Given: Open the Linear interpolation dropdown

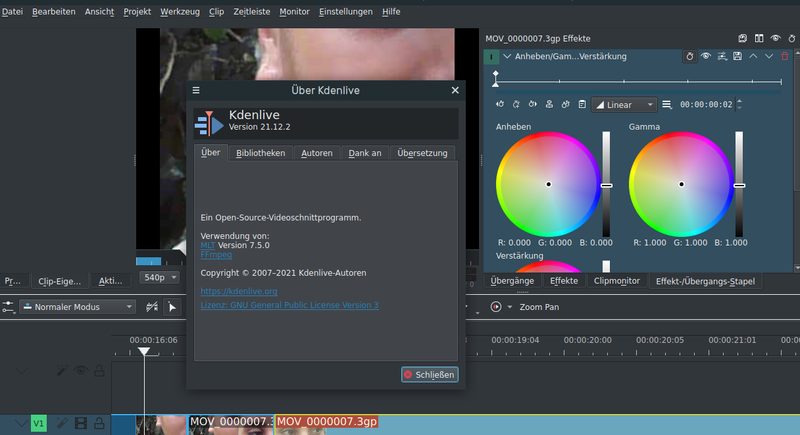Looking at the screenshot, I should [624, 105].
